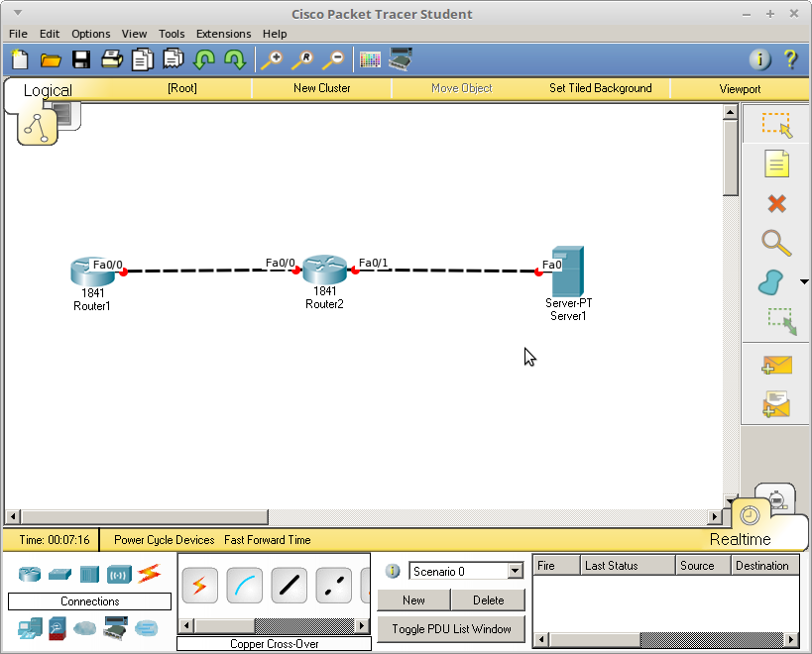Image resolution: width=812 pixels, height=654 pixels.
Task: Zoom in with the plus magnifier
Action: pyautogui.click(x=272, y=60)
